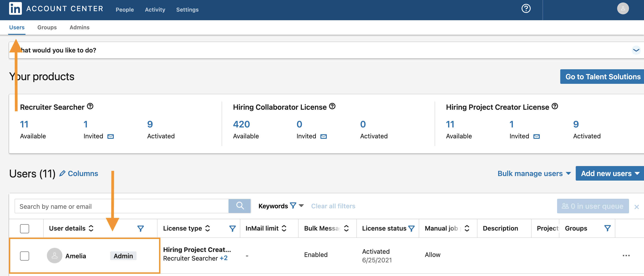This screenshot has width=644, height=276.
Task: Sort by License type column
Action: (208, 228)
